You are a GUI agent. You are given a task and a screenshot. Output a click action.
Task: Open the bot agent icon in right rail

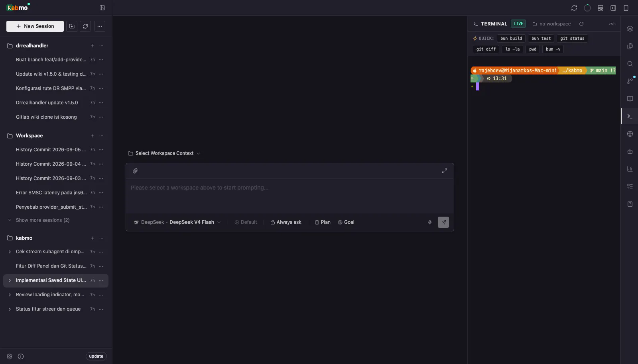630,151
